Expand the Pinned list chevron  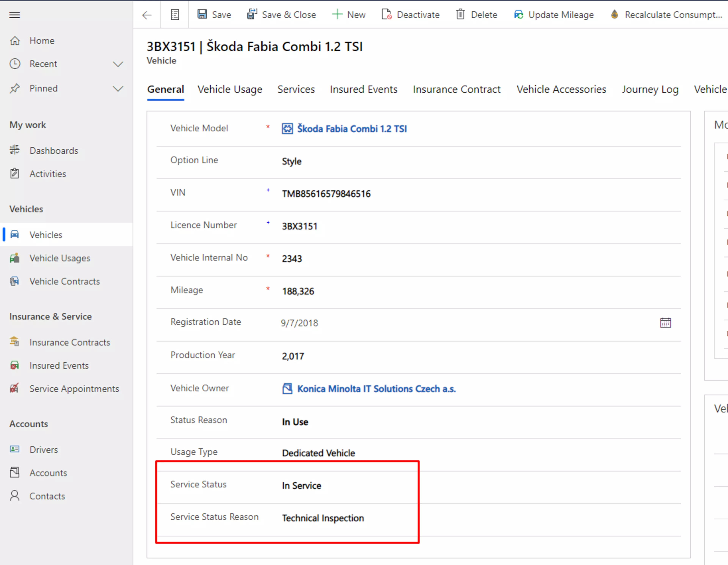click(118, 89)
